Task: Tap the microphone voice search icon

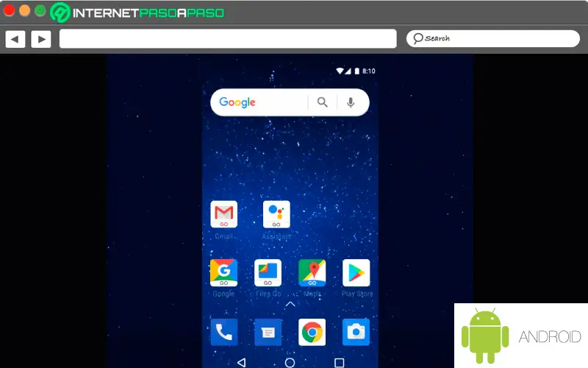Action: coord(351,102)
